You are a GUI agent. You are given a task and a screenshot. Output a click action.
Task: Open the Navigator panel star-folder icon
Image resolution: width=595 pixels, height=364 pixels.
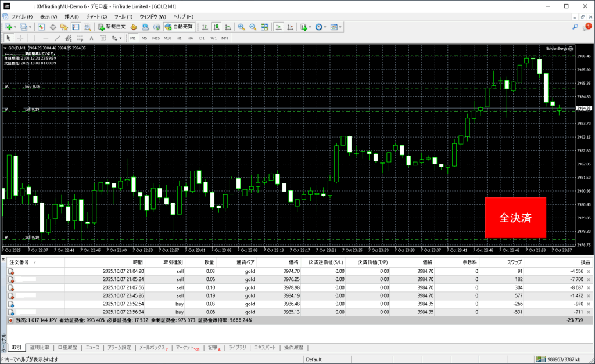click(64, 27)
